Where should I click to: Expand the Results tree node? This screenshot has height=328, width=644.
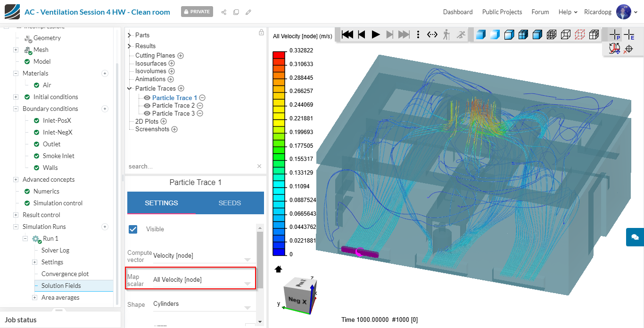130,46
